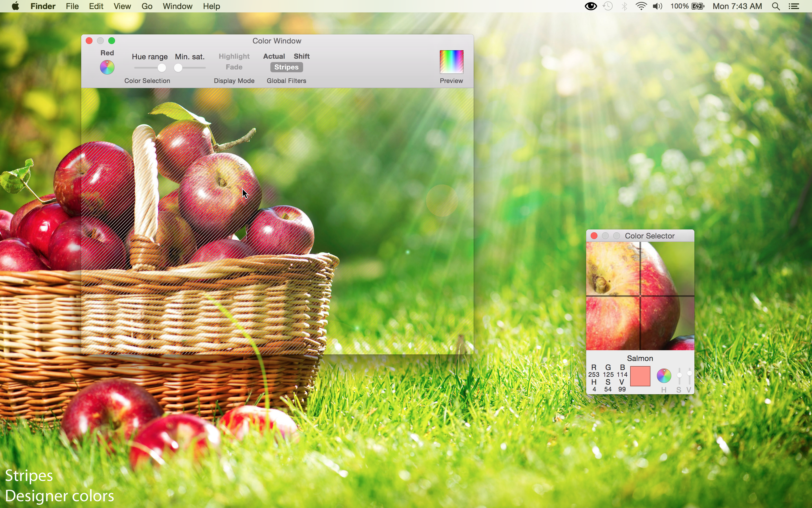Open the Go menu
Image resolution: width=812 pixels, height=508 pixels.
click(x=147, y=6)
